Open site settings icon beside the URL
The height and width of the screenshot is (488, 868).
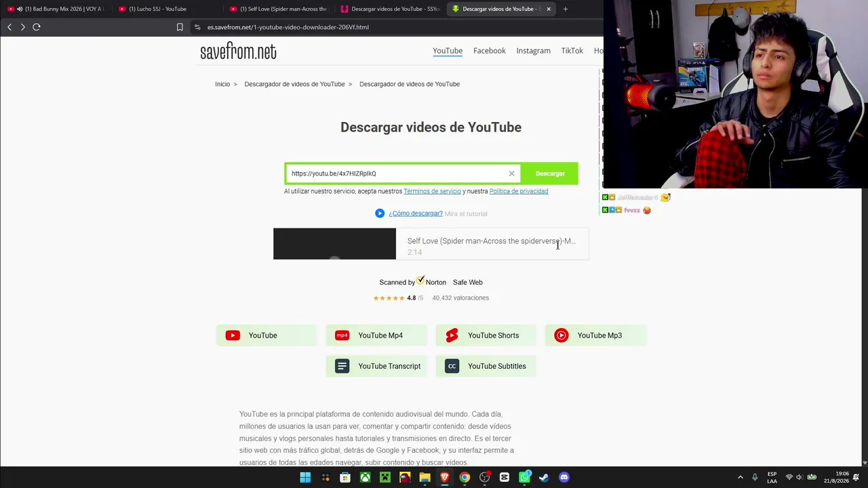click(197, 27)
